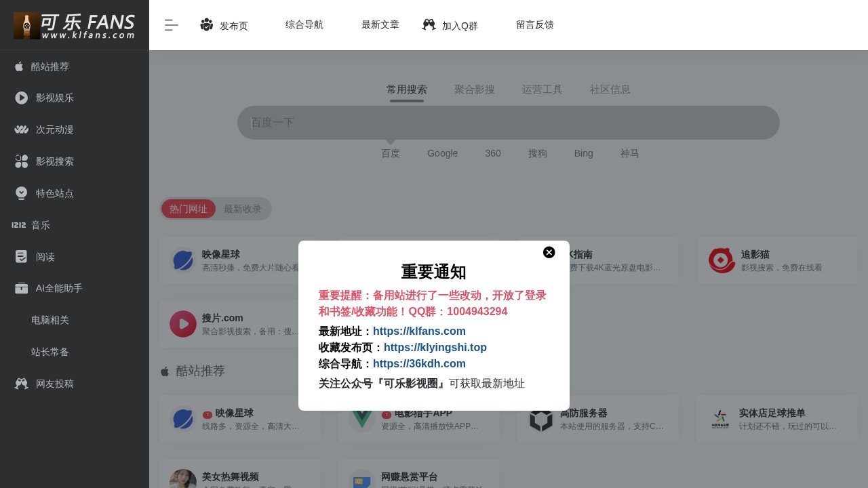This screenshot has height=488, width=868.
Task: Select the 影视娱乐 sidebar label
Action: point(55,98)
